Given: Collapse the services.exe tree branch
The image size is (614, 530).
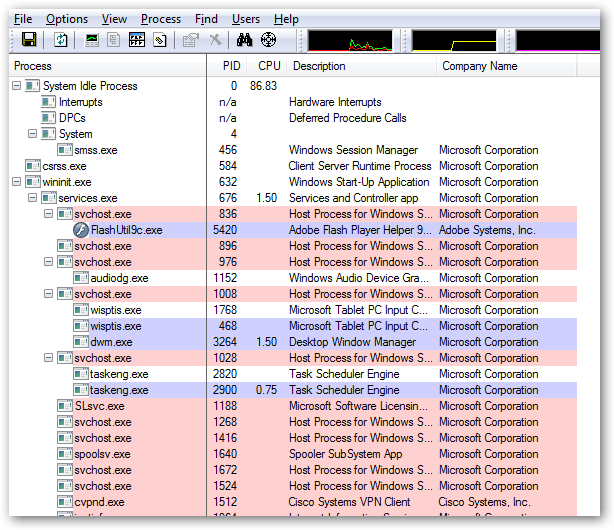Looking at the screenshot, I should (x=33, y=198).
